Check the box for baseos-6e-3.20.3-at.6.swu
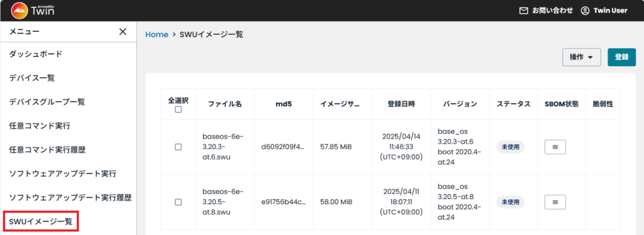 point(178,147)
